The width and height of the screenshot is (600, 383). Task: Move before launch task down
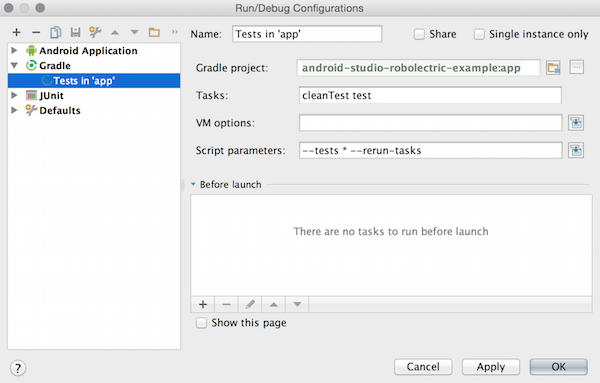tap(297, 305)
